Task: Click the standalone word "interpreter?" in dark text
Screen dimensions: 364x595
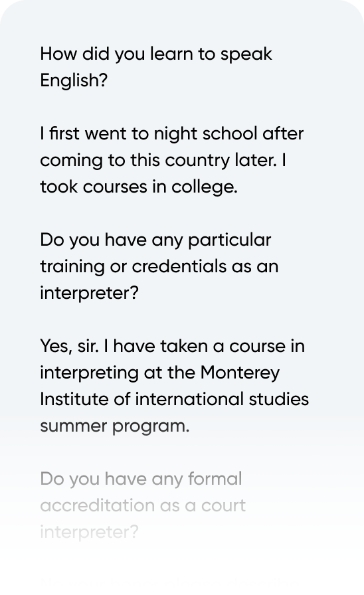Action: [x=89, y=294]
